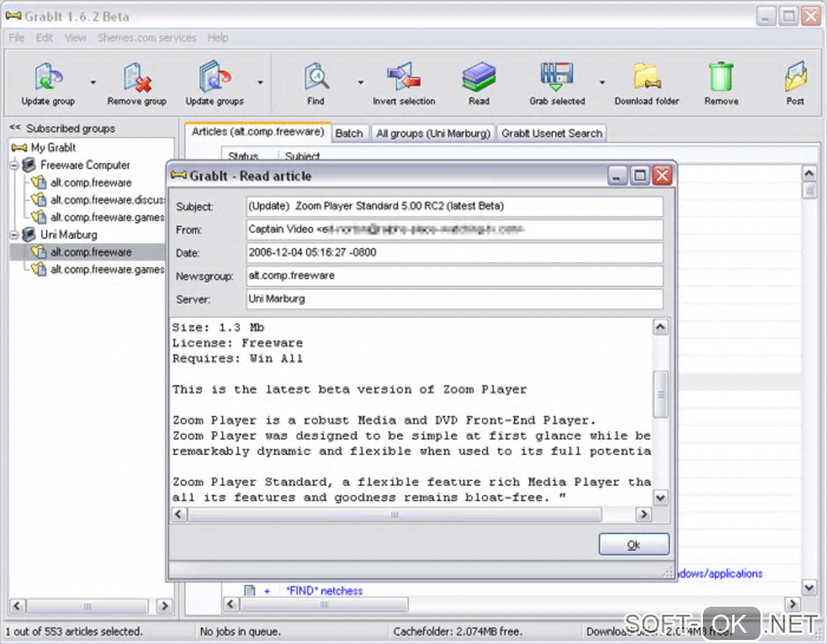The height and width of the screenshot is (644, 827).
Task: Minimize the Read article dialog
Action: (x=616, y=175)
